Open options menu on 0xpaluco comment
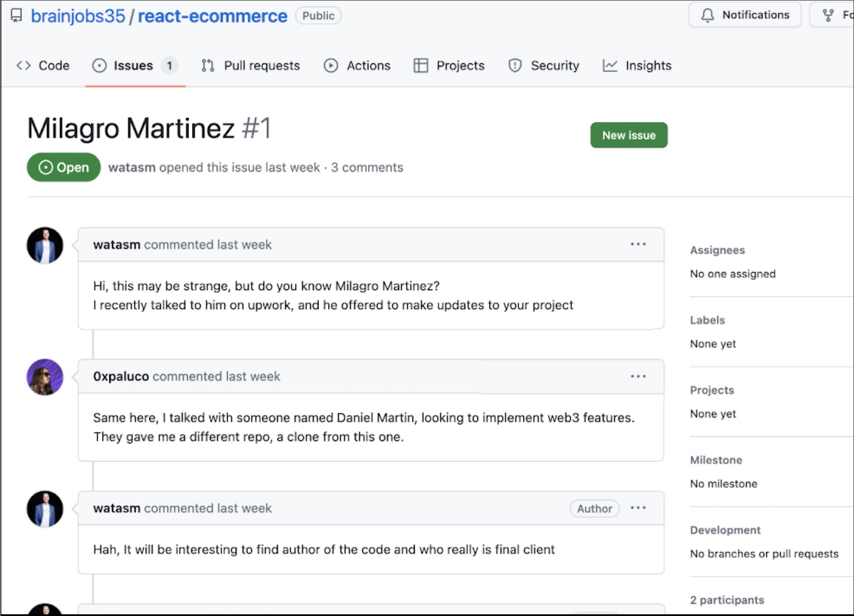 [638, 376]
